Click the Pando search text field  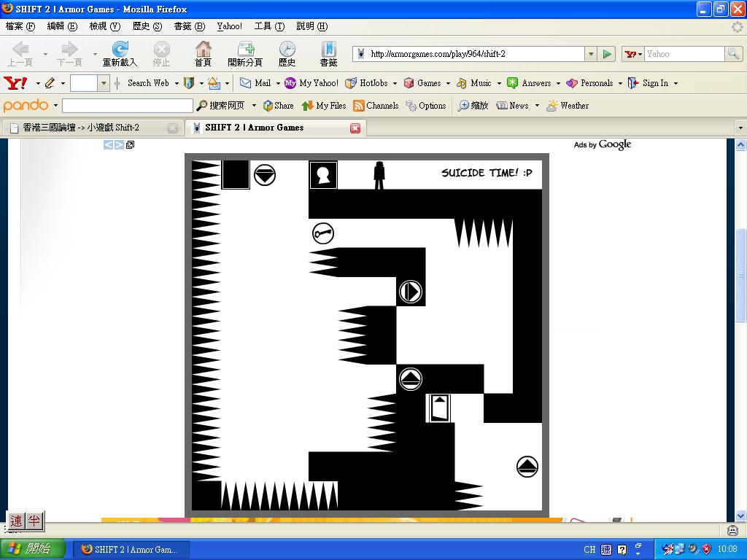tap(127, 105)
